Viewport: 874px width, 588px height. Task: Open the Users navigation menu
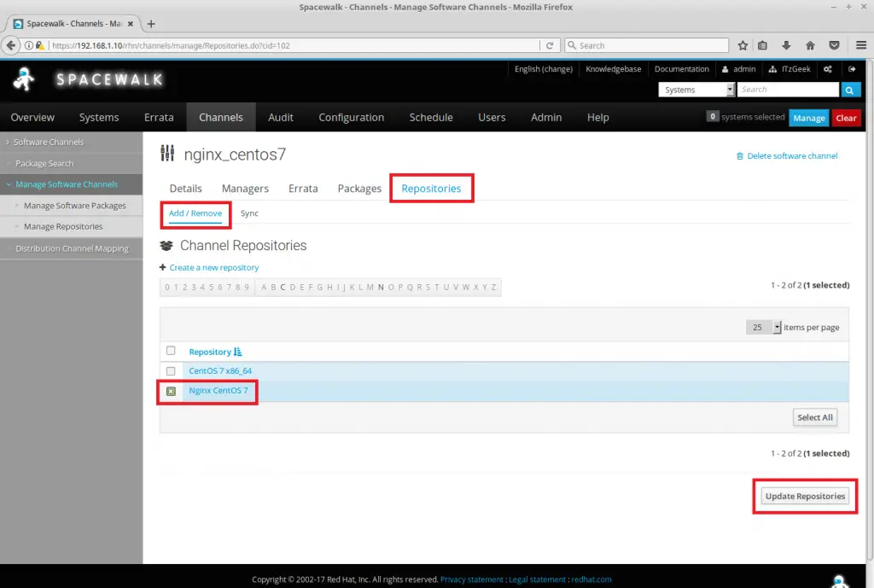coord(492,118)
